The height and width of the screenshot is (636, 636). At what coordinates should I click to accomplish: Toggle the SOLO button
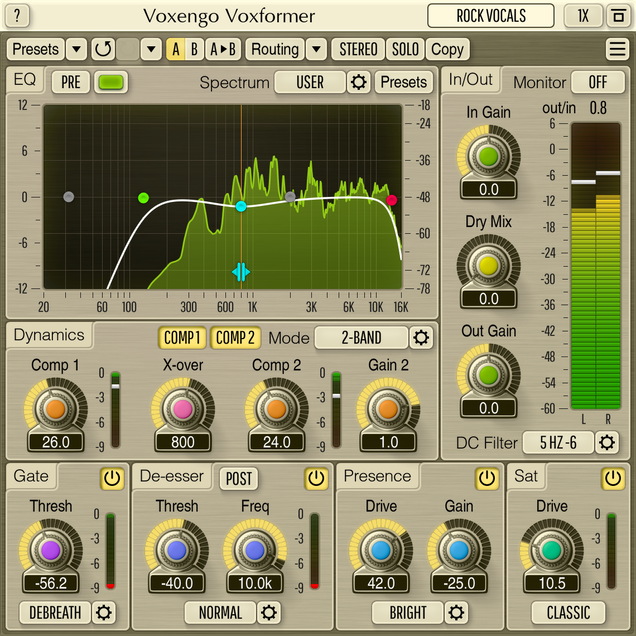pos(405,49)
